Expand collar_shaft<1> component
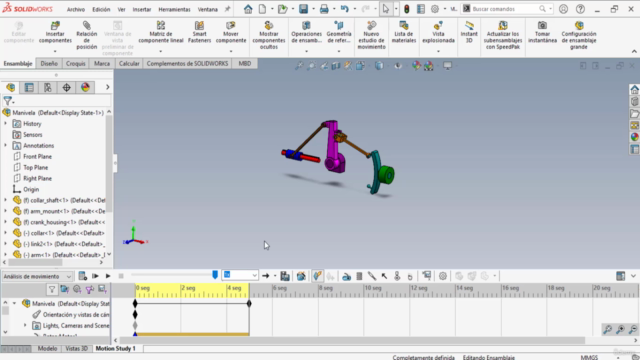Image resolution: width=640 pixels, height=360 pixels. click(5, 200)
